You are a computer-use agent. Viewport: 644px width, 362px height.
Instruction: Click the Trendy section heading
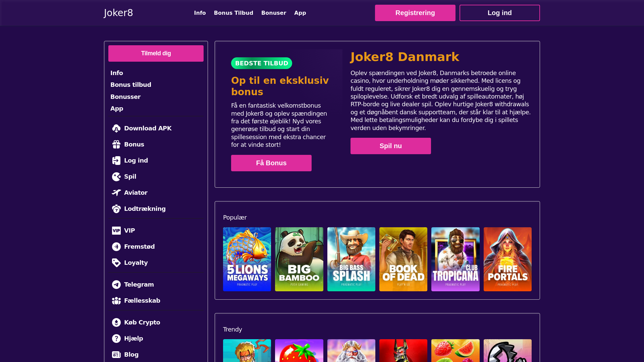tap(232, 329)
